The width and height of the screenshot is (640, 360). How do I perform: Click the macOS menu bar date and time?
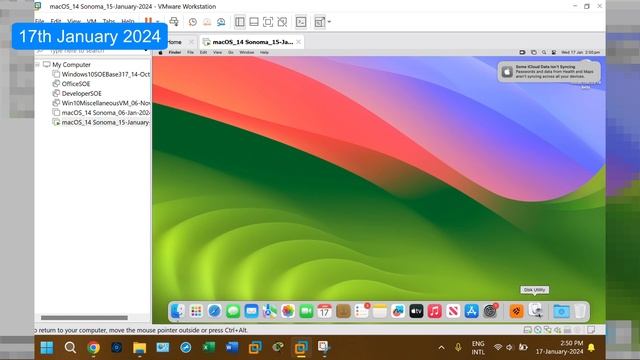click(x=580, y=52)
